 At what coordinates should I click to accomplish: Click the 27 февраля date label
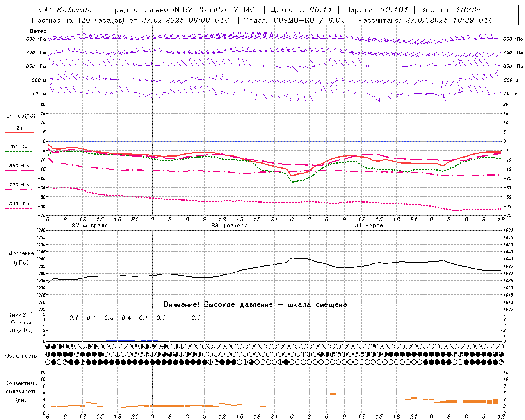point(89,226)
